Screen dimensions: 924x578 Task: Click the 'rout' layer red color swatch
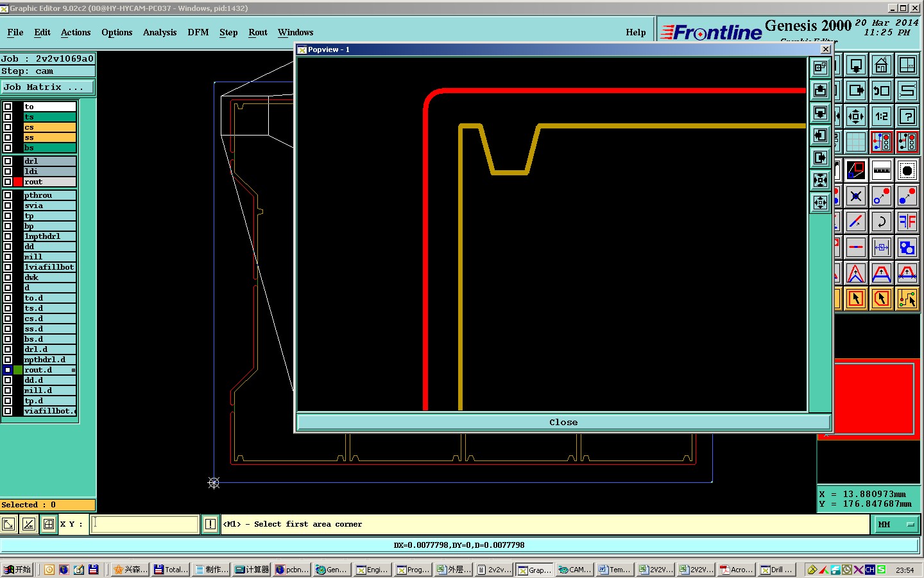point(18,182)
